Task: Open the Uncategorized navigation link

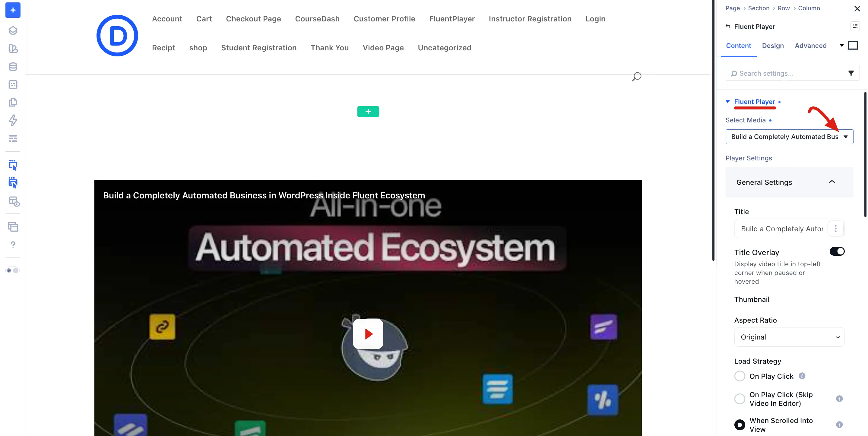Action: 445,48
